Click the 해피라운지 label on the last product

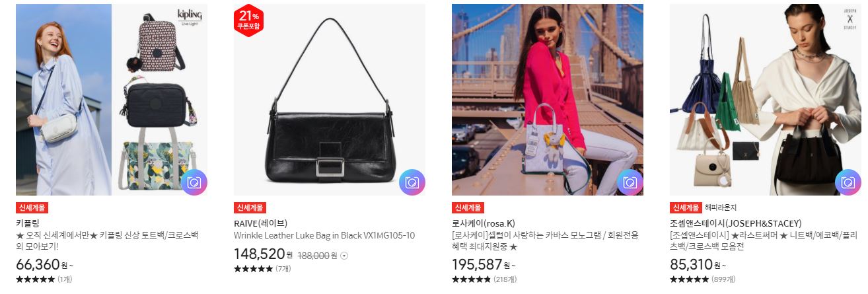719,207
